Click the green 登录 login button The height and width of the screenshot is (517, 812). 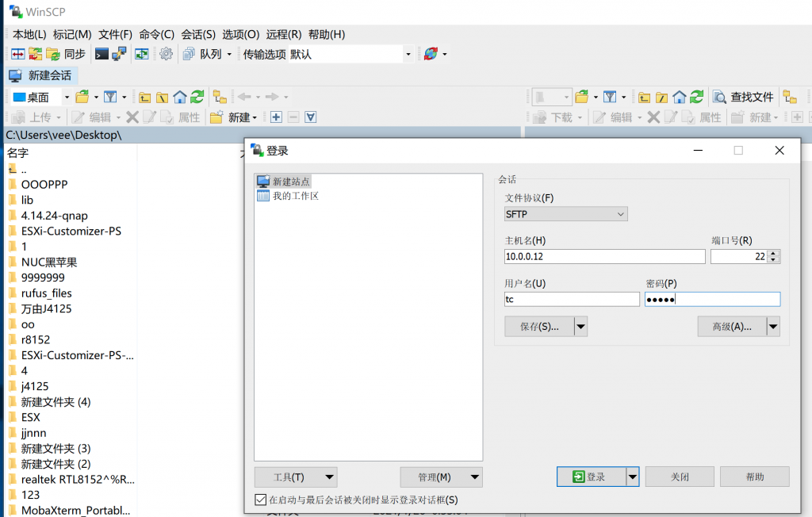tap(591, 477)
